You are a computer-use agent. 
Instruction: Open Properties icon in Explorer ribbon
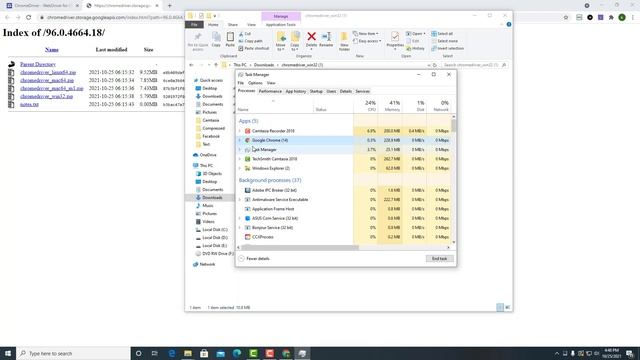click(x=395, y=36)
